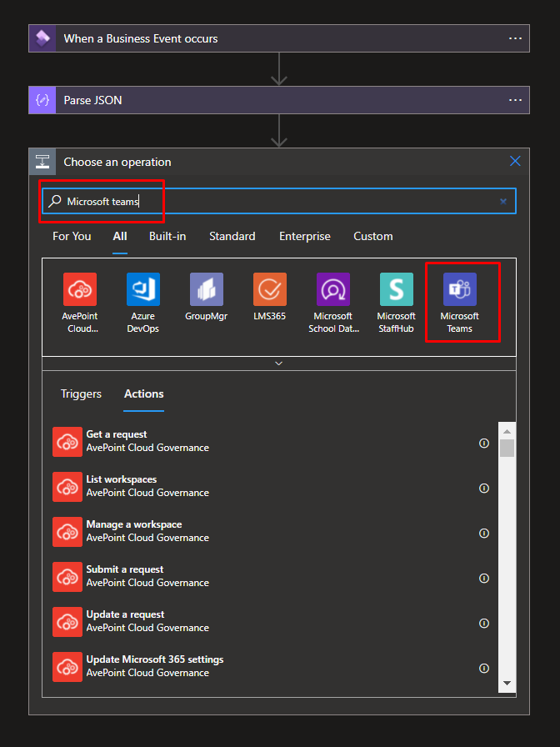Show info for Manage a workspace
Screen dimensions: 560x747
coord(484,534)
